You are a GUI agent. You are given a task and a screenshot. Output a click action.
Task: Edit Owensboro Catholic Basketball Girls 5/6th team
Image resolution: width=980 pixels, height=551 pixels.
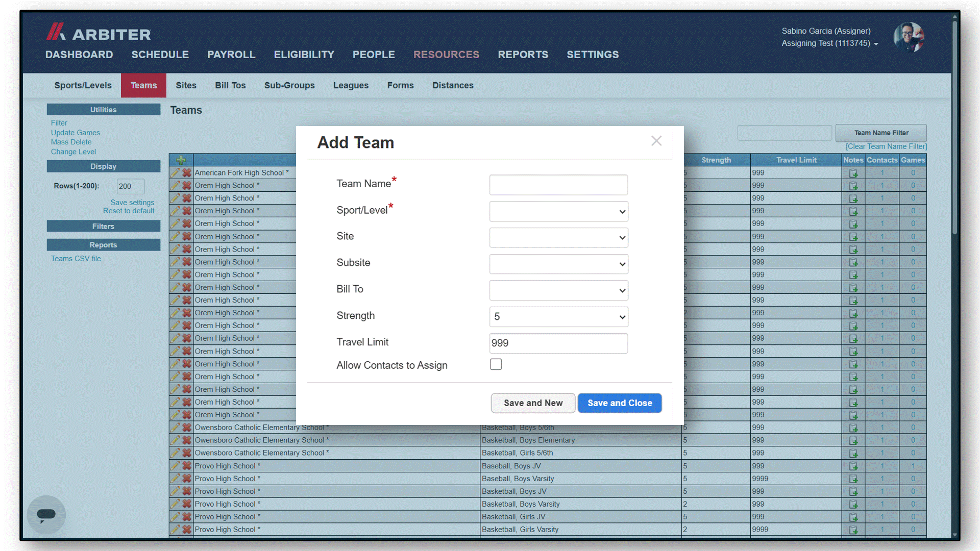(175, 453)
